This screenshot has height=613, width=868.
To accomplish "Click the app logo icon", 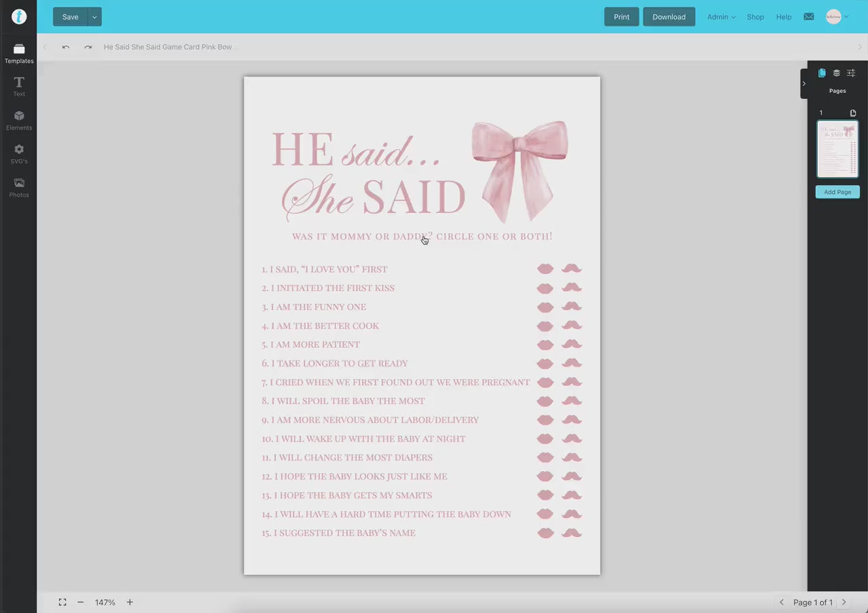I will pos(19,17).
